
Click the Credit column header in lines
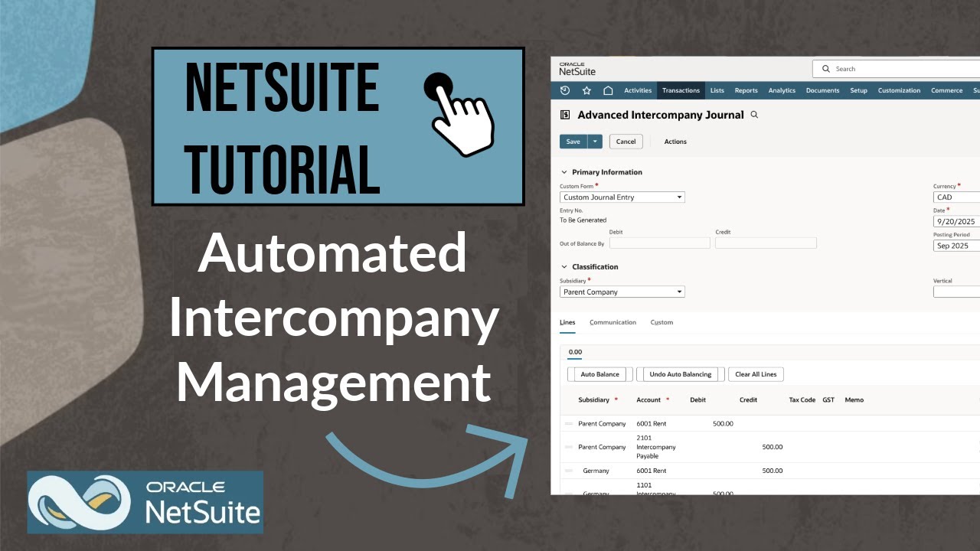748,399
